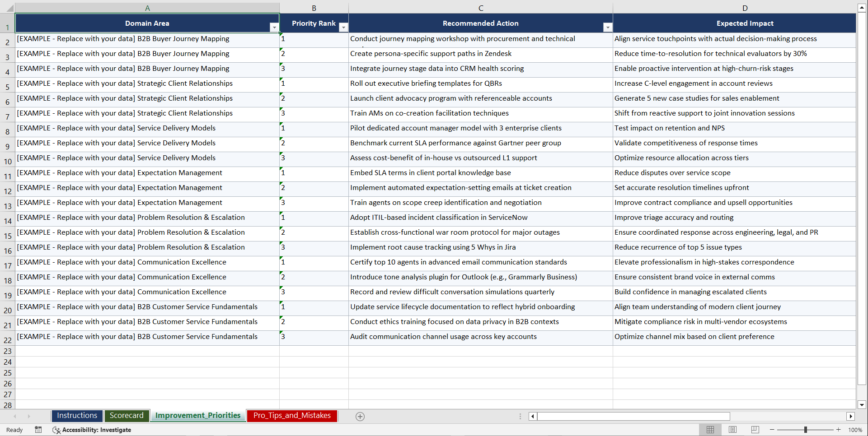Viewport: 868px width, 436px height.
Task: Click the zoom out minus icon
Action: point(772,430)
